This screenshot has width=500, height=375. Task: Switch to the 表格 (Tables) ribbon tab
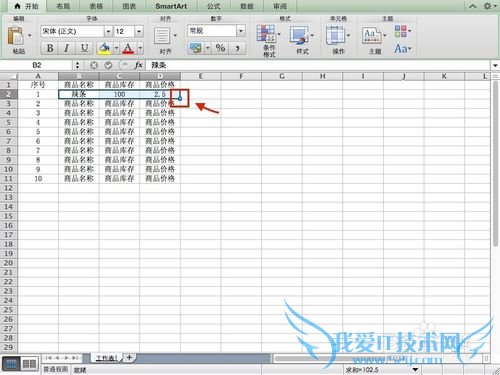pyautogui.click(x=96, y=6)
